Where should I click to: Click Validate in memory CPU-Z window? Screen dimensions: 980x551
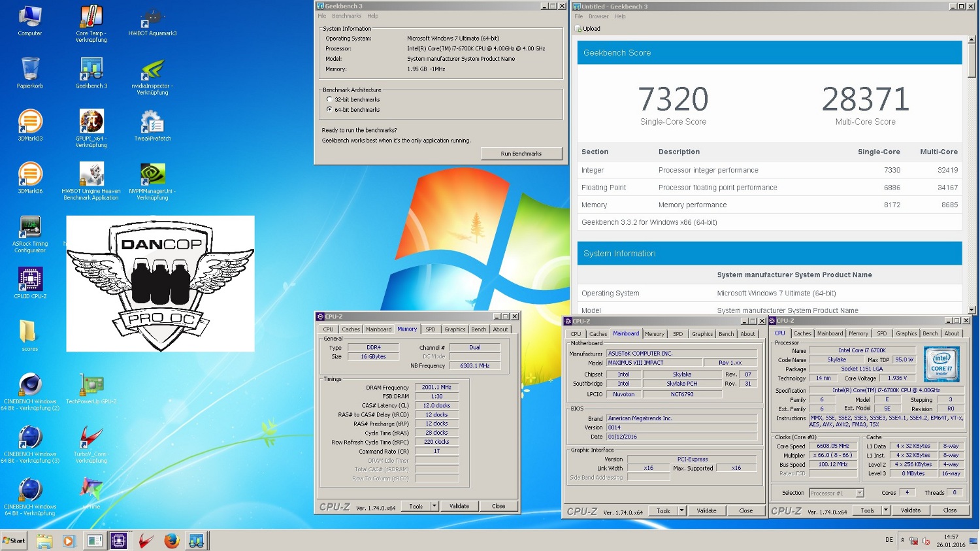(x=459, y=506)
